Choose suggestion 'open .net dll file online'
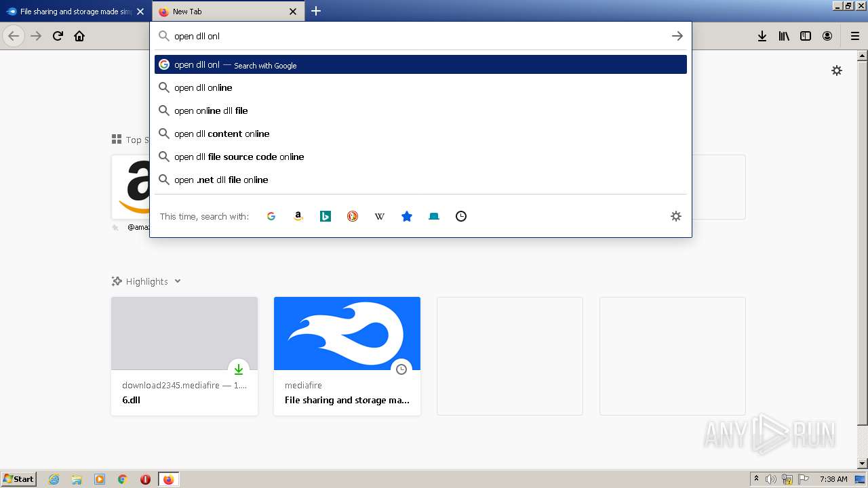Screen dimensions: 868x488 [420, 180]
